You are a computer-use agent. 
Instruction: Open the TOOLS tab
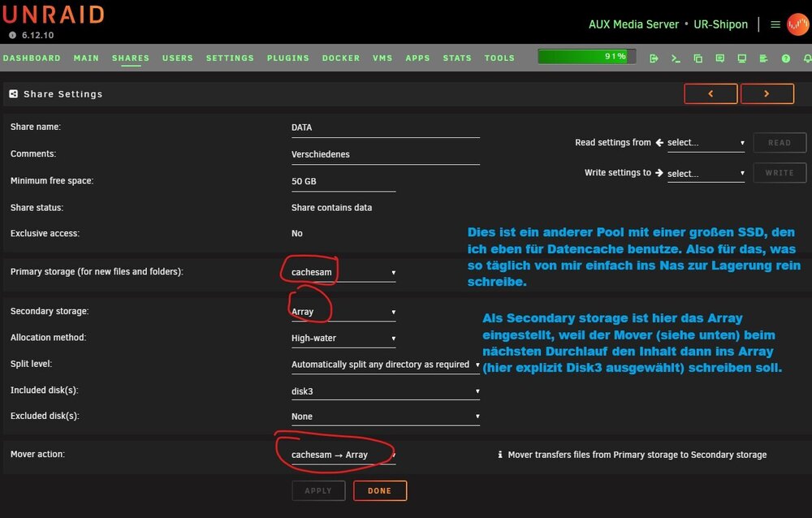[x=499, y=58]
